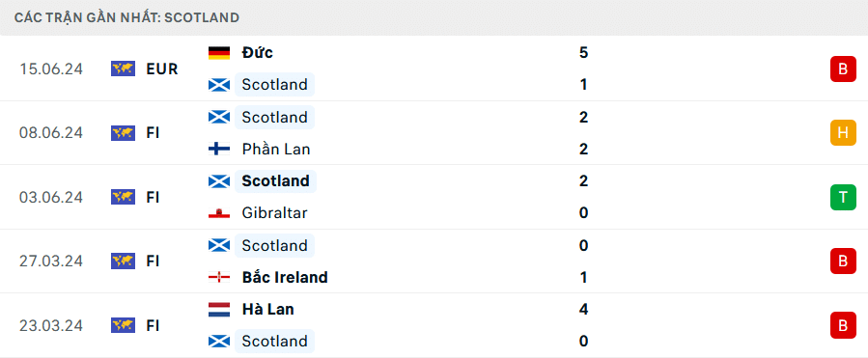
Task: Open the Hà Lan team link
Action: coord(267,310)
